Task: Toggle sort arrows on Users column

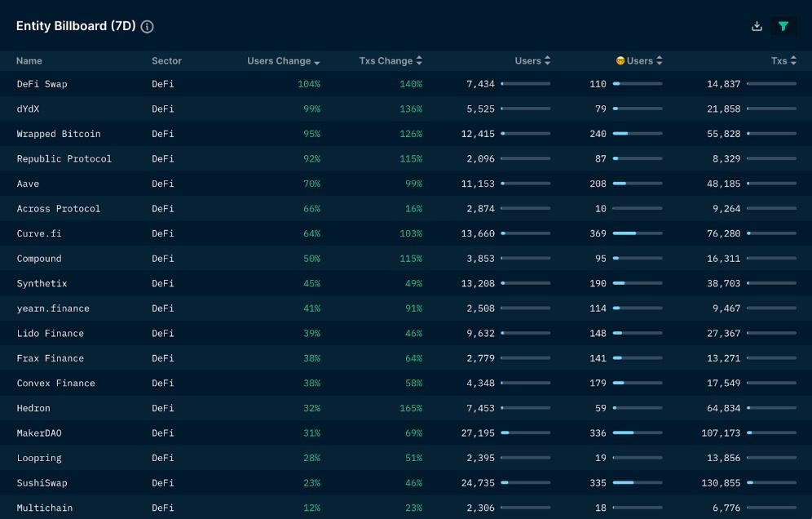Action: coord(547,60)
